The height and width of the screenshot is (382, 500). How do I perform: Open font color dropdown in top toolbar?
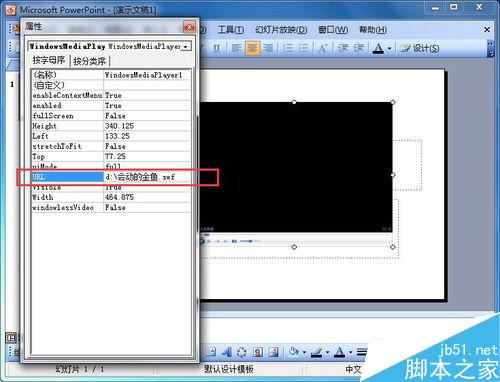pos(389,49)
